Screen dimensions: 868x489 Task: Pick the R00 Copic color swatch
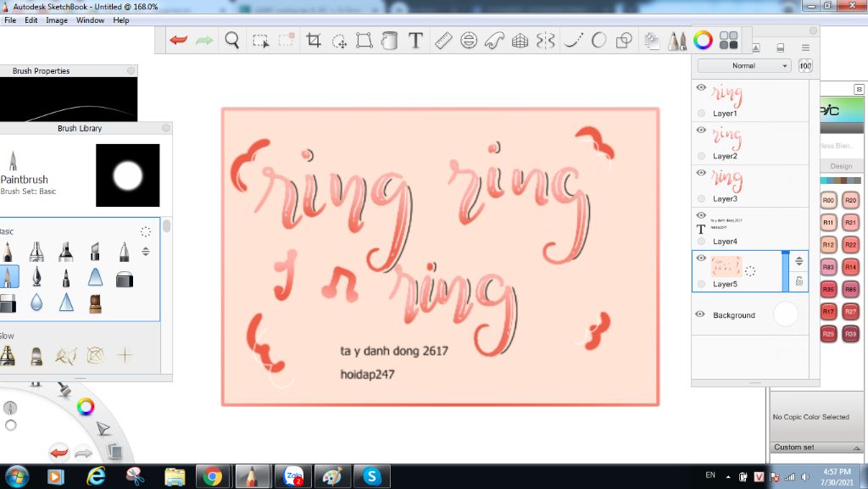pos(828,200)
